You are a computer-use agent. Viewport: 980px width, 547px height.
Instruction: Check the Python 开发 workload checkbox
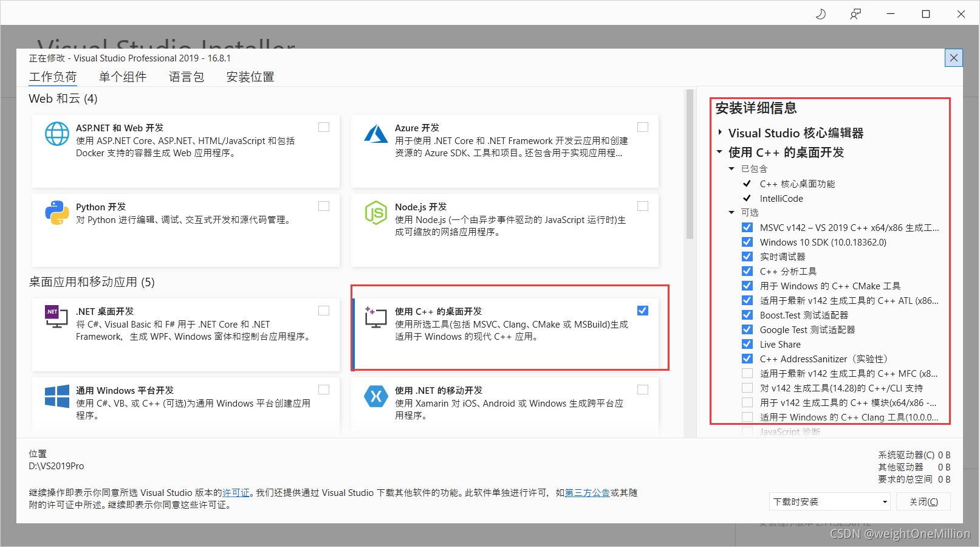(x=324, y=206)
